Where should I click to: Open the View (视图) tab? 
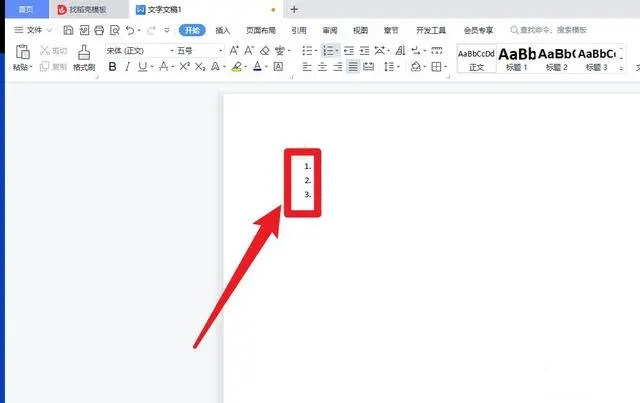pyautogui.click(x=360, y=30)
